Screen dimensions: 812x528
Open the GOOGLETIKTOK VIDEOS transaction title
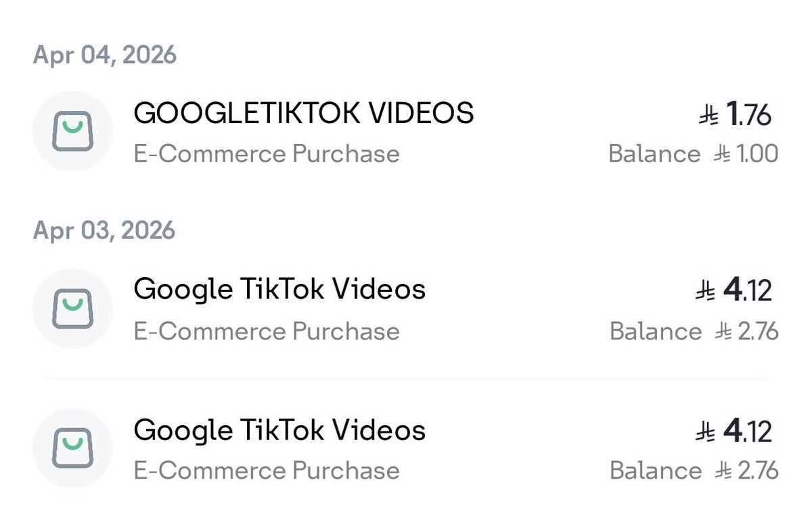coord(304,114)
